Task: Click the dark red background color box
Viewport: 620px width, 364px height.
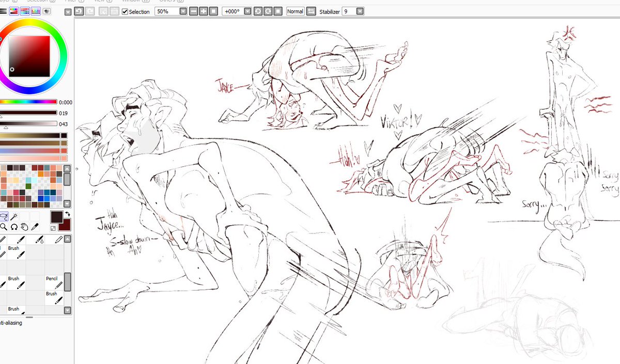Action: point(66,225)
